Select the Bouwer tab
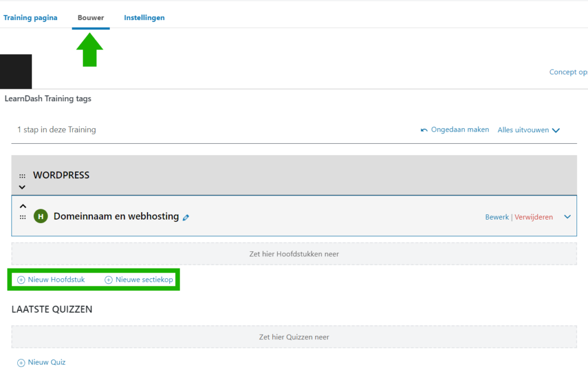This screenshot has width=588, height=376. (x=91, y=18)
